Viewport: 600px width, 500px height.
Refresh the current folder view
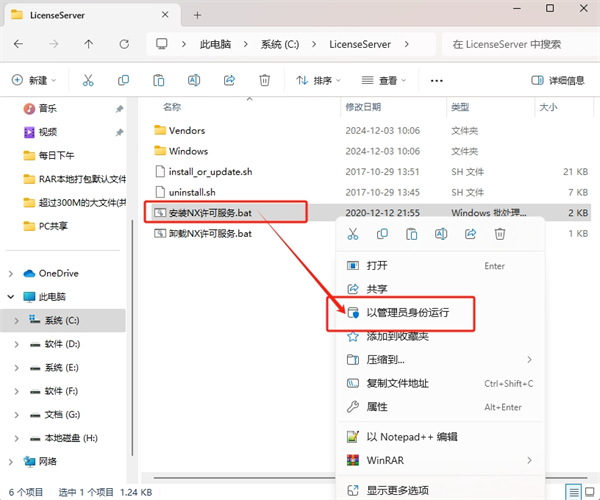click(122, 44)
